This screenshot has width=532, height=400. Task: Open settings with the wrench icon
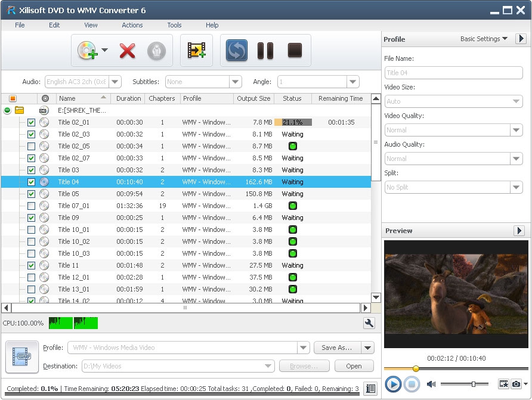tap(369, 323)
